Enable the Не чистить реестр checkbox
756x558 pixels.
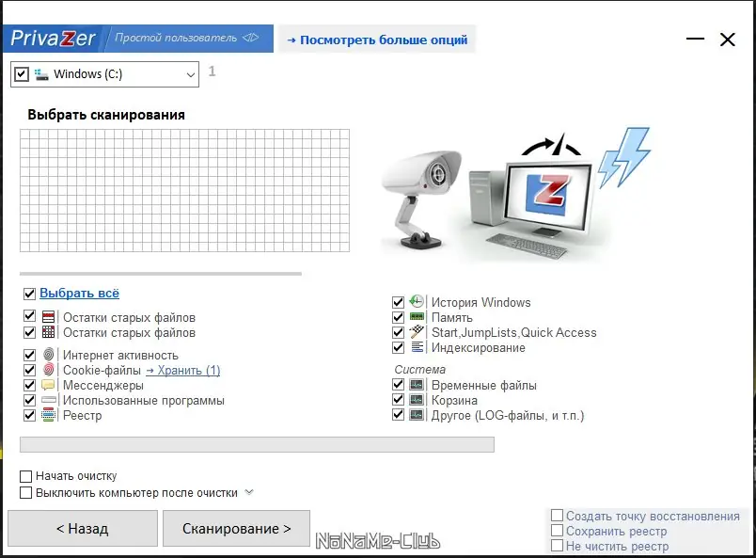coord(557,546)
